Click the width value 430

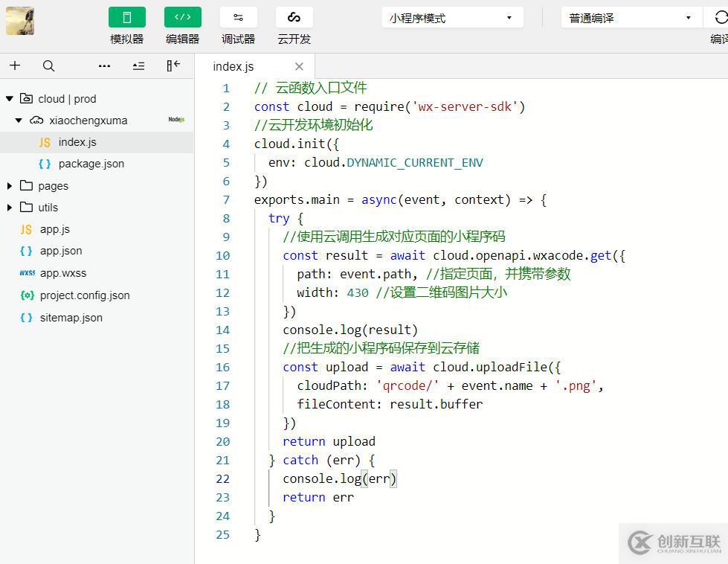tap(358, 292)
